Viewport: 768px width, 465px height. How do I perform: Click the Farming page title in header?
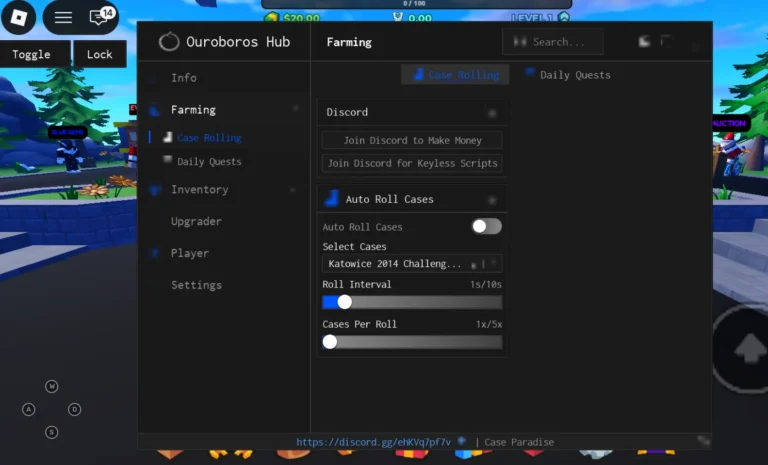point(349,42)
